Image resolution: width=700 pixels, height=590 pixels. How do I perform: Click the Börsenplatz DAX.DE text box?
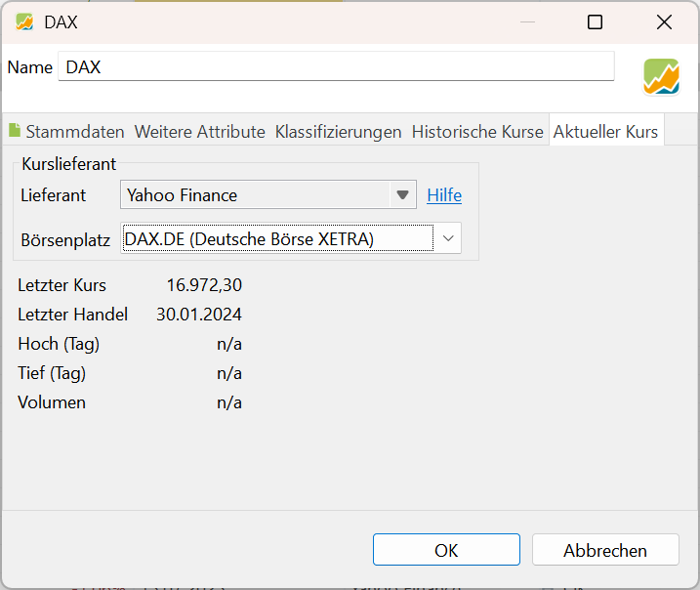click(x=277, y=238)
